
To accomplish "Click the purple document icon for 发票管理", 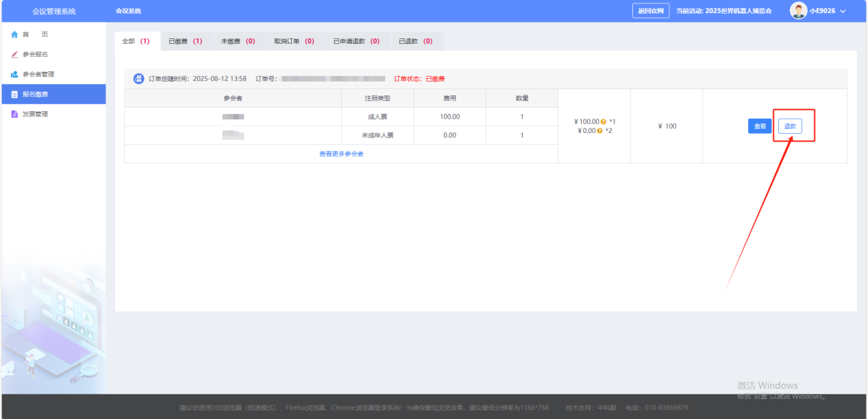I will (x=14, y=115).
